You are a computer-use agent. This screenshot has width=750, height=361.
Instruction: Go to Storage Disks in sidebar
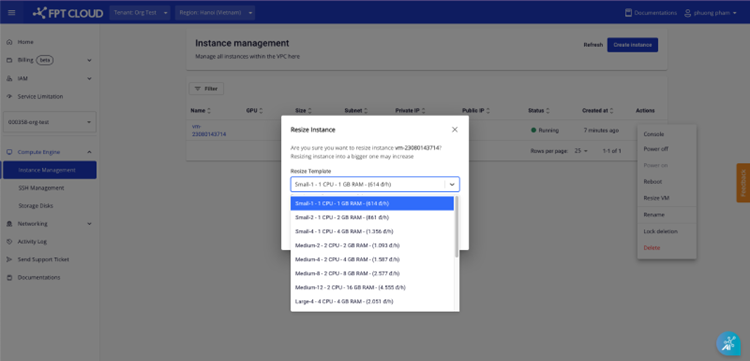tap(36, 206)
